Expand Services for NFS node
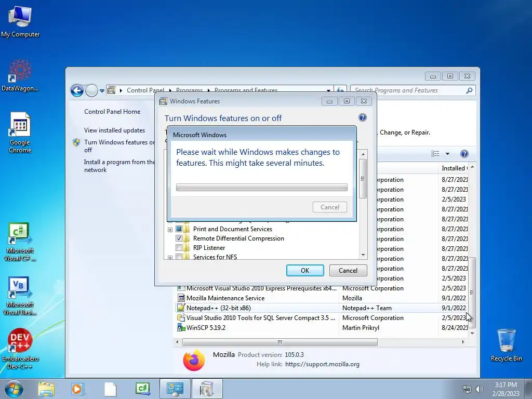This screenshot has height=399, width=532. coord(170,258)
